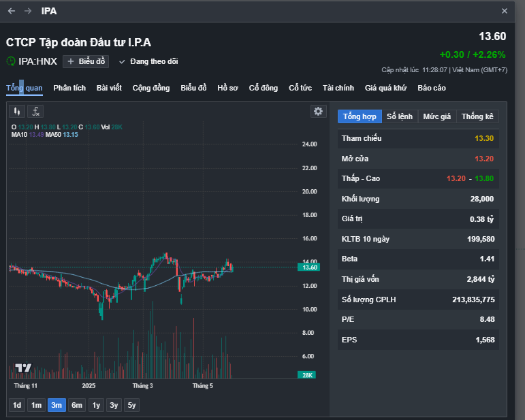Add chart with the Biểu đồ button
Screen dimensions: 525x420
coord(86,61)
